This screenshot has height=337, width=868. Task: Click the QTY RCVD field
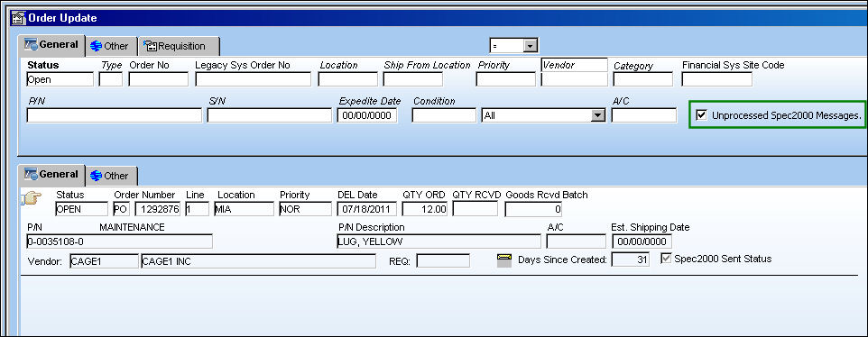coord(475,209)
